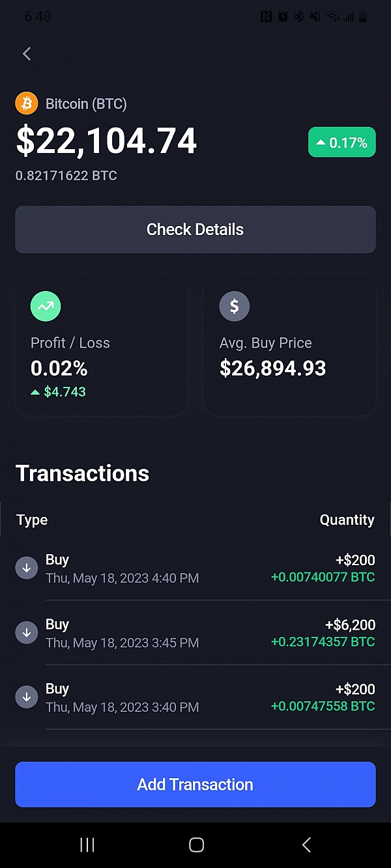Tap the green 0.17% change badge

click(341, 142)
